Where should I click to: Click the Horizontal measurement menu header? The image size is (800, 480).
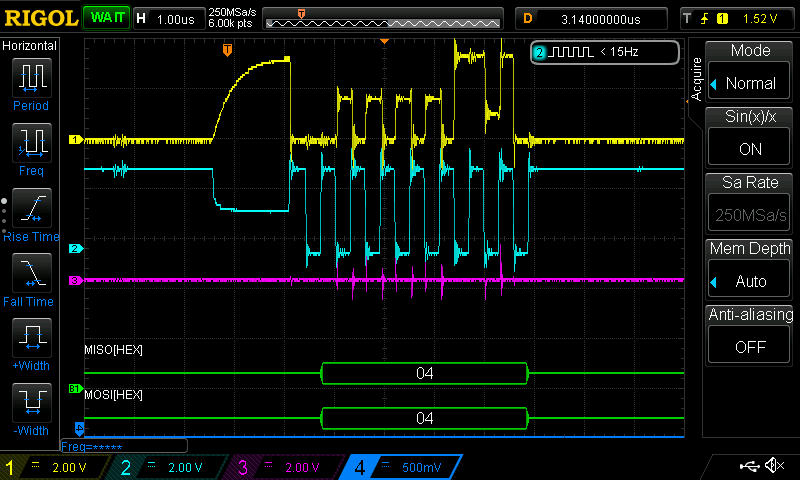30,46
